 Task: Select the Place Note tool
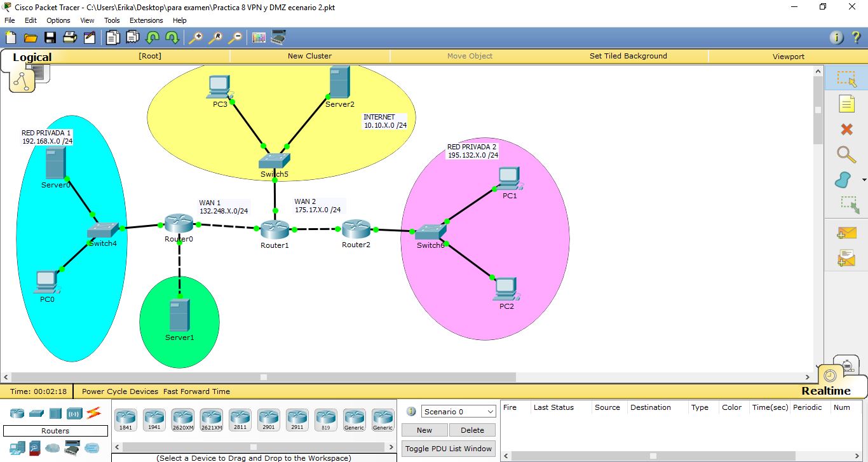pos(846,104)
